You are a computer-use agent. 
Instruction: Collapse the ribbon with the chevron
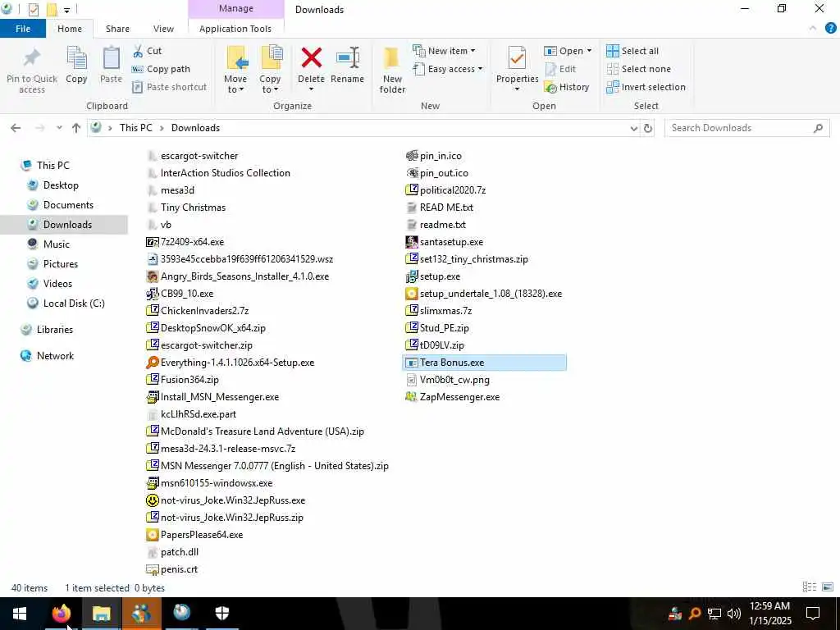coord(813,29)
